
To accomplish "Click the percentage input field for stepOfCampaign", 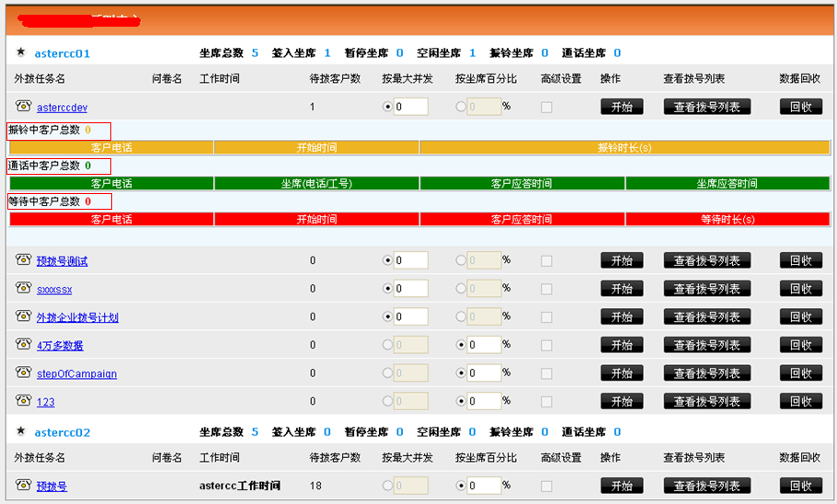I will (483, 373).
